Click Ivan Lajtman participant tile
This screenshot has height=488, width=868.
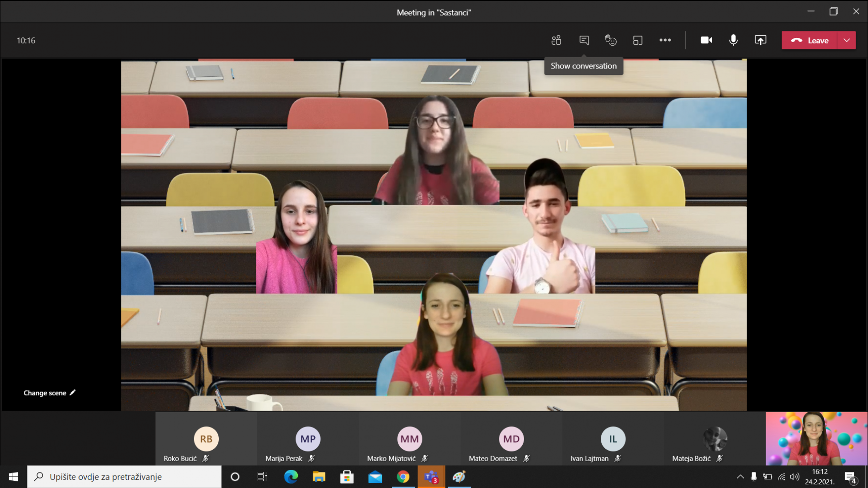[x=613, y=439]
